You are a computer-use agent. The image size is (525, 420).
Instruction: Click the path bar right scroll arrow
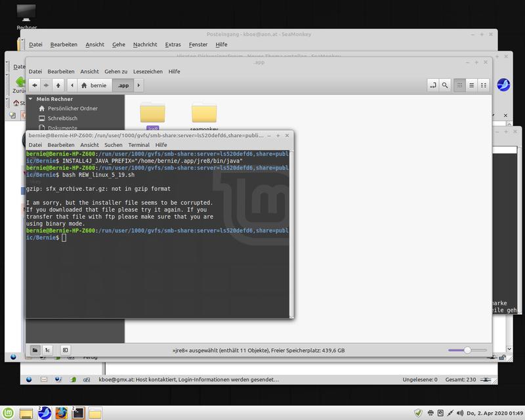138,85
